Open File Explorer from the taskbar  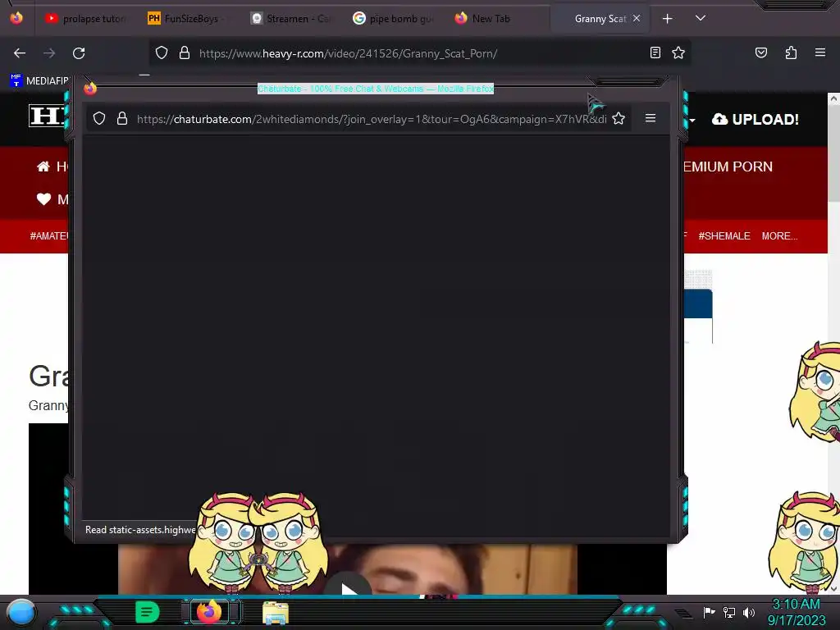[276, 613]
